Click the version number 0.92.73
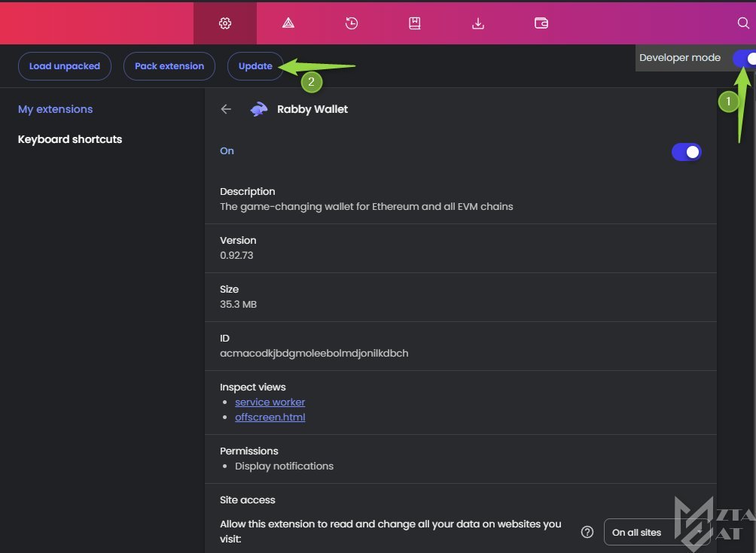 click(x=236, y=255)
